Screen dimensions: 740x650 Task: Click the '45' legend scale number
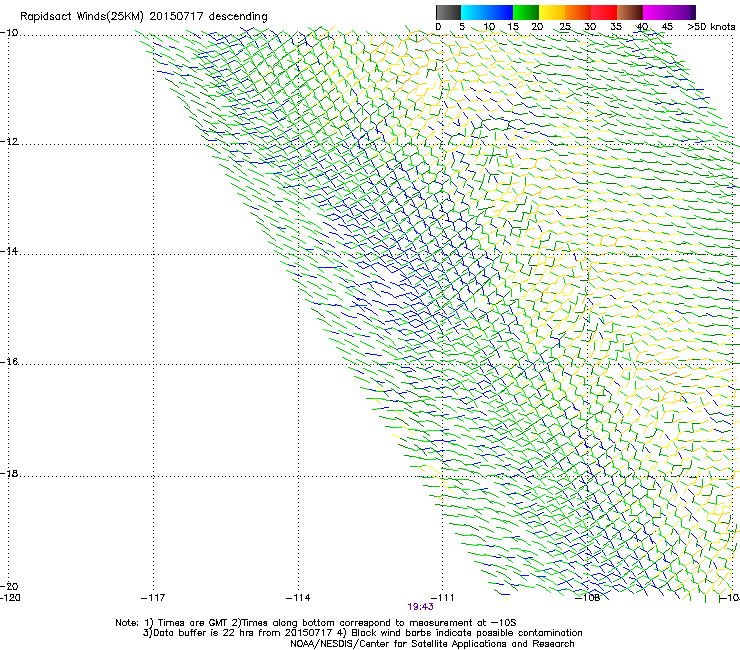pos(667,26)
